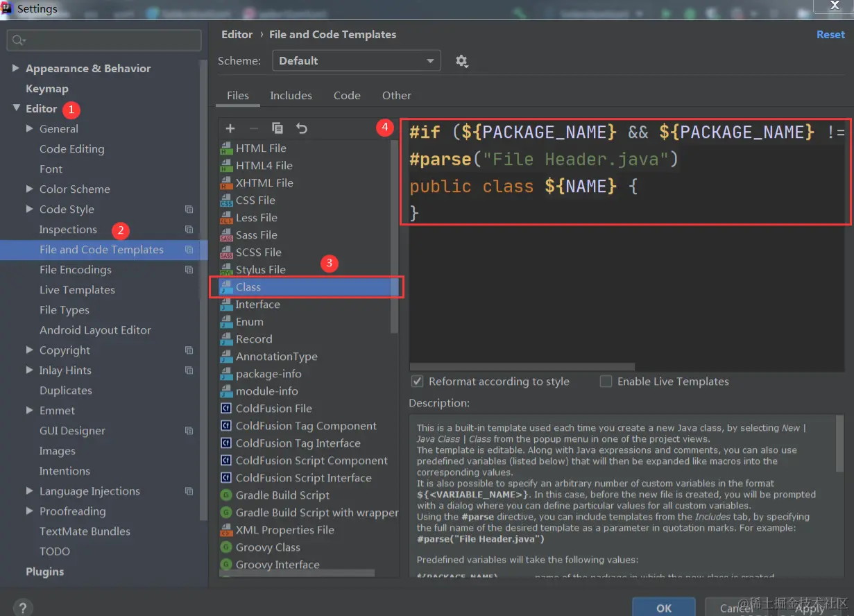The width and height of the screenshot is (854, 616).
Task: Switch to the Other tab
Action: 397,96
